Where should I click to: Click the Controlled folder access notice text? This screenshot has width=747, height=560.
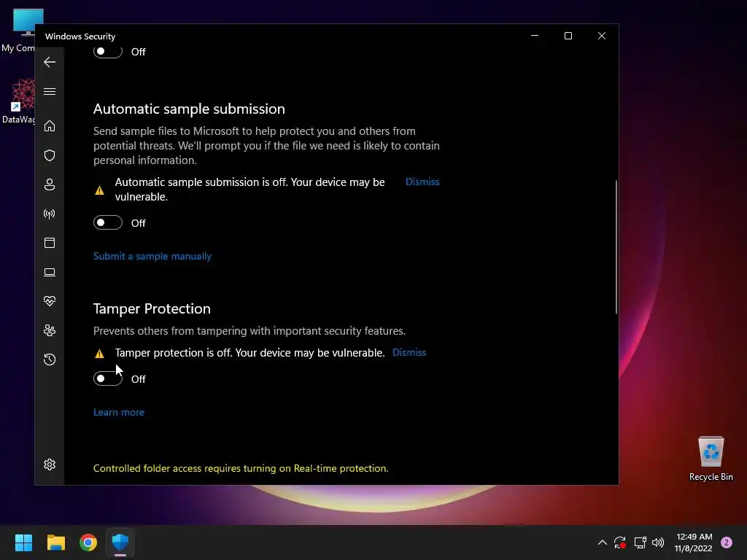[x=241, y=468]
